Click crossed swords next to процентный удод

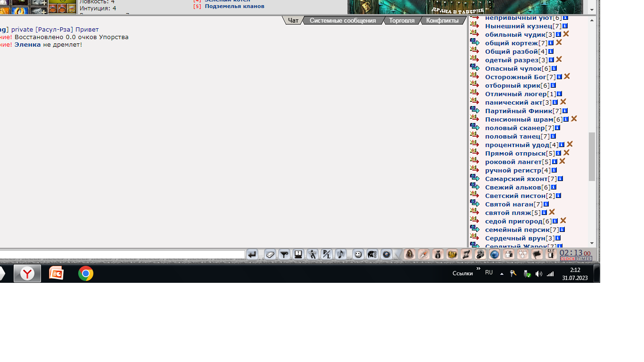point(570,144)
